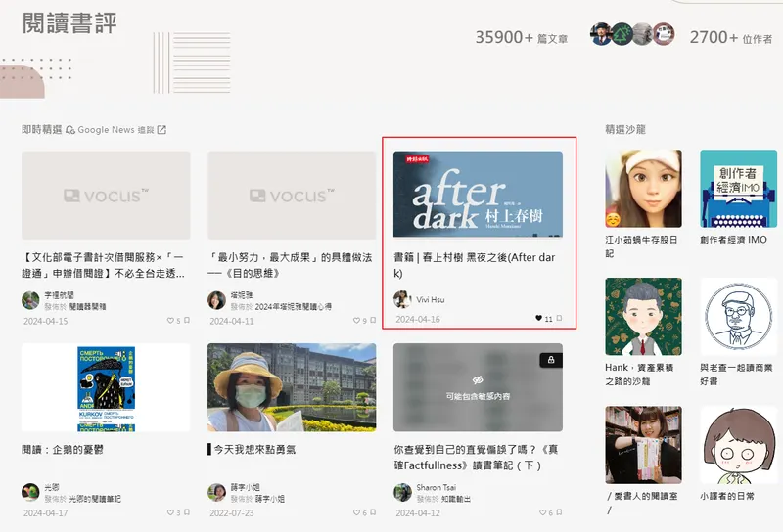Bookmark the After dark article
Image resolution: width=783 pixels, height=532 pixels.
tap(559, 318)
